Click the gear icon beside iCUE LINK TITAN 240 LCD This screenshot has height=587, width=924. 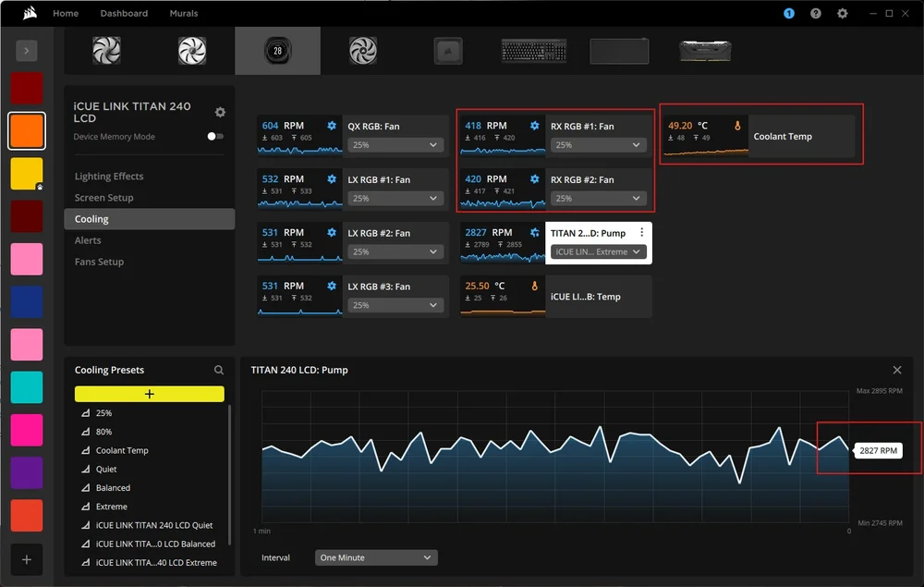click(x=220, y=112)
